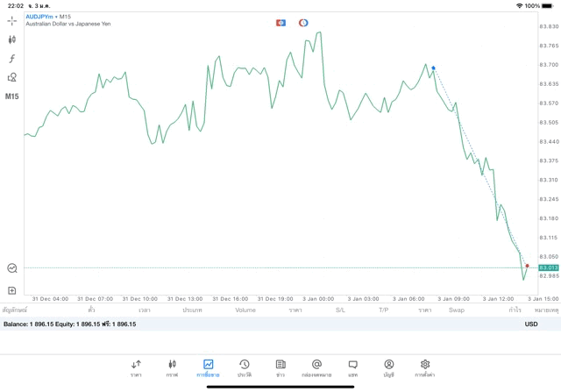Open the news (ข่าว) tab
Screen dimensions: 561x392
[280, 367]
